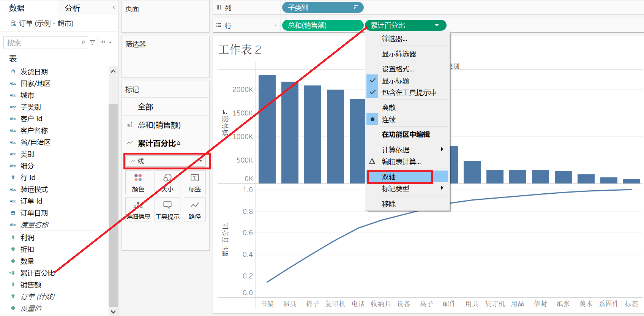Screen dimensions: 644x316
Task: Click the 书架 bar in the chart
Action: click(267, 129)
